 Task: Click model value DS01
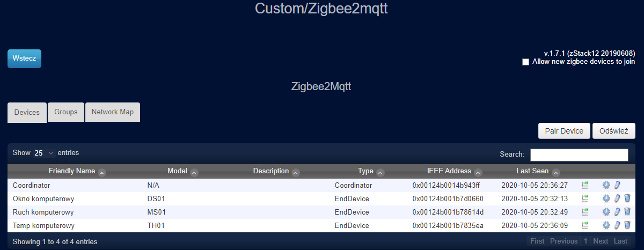point(156,198)
